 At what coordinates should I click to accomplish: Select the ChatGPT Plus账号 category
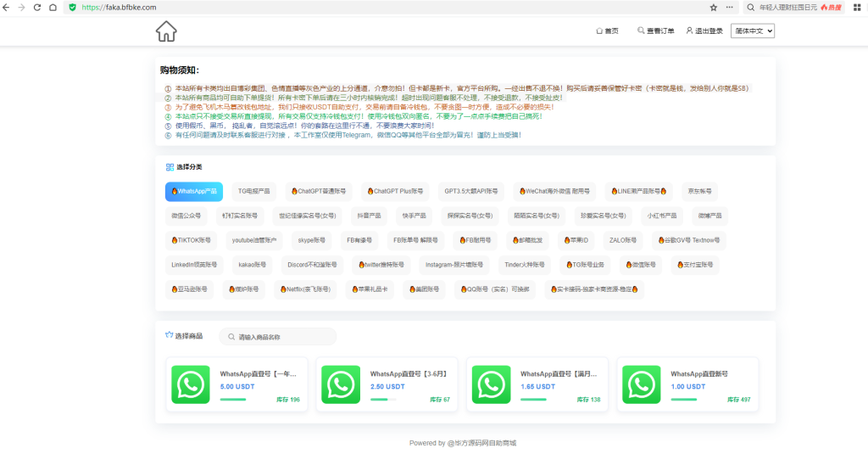tap(395, 191)
